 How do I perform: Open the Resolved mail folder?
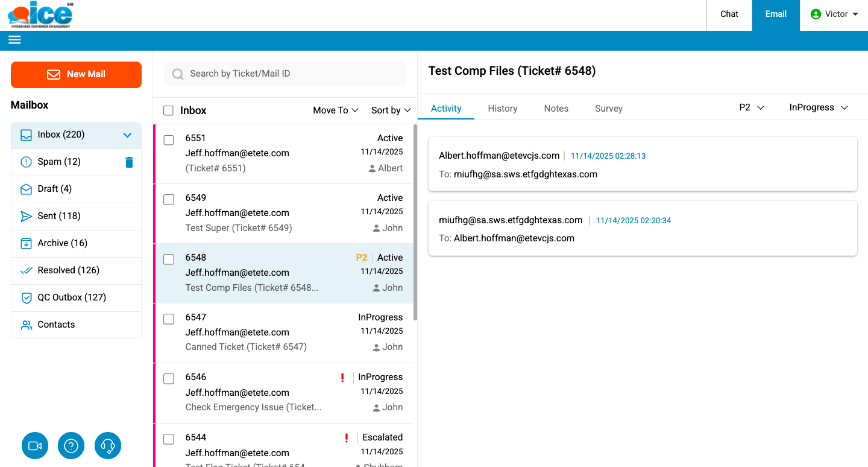coord(68,270)
